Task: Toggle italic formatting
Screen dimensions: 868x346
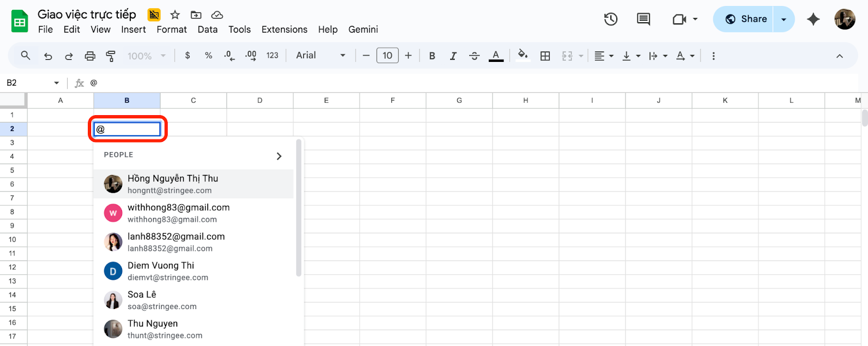Action: point(453,56)
